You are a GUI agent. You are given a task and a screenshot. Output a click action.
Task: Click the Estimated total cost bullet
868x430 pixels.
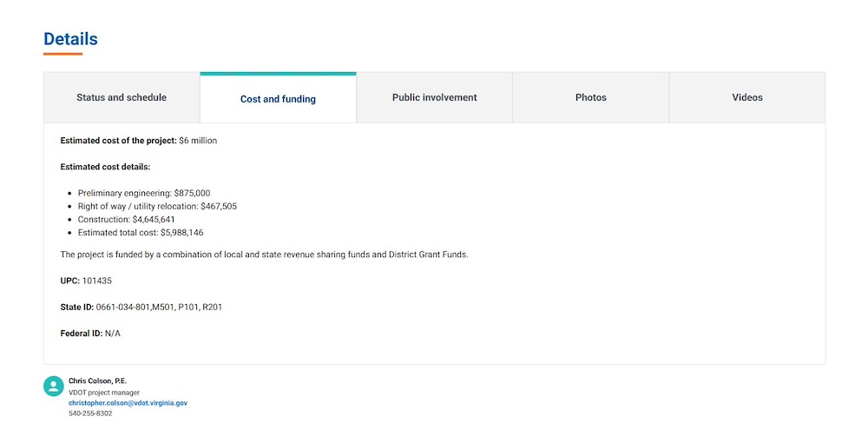click(141, 233)
